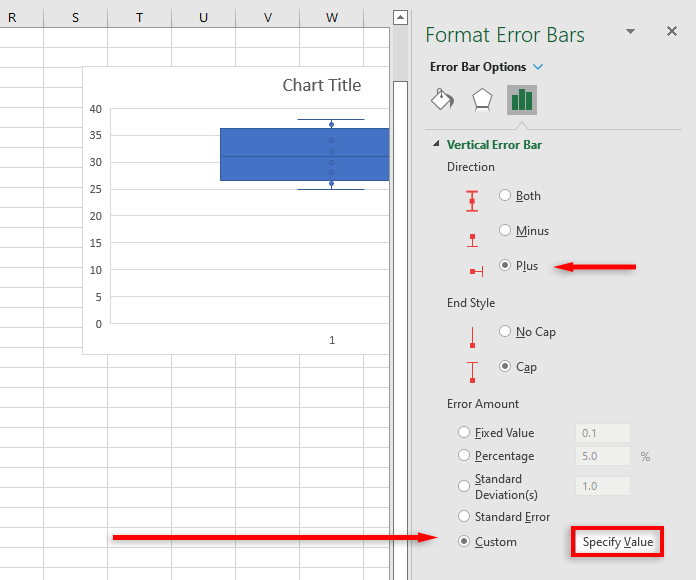Choose the Cap end style
This screenshot has height=580, width=696.
[x=505, y=366]
